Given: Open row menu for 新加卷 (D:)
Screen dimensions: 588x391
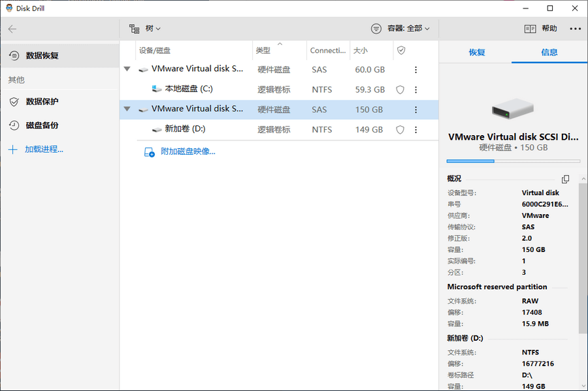Looking at the screenshot, I should click(x=416, y=130).
